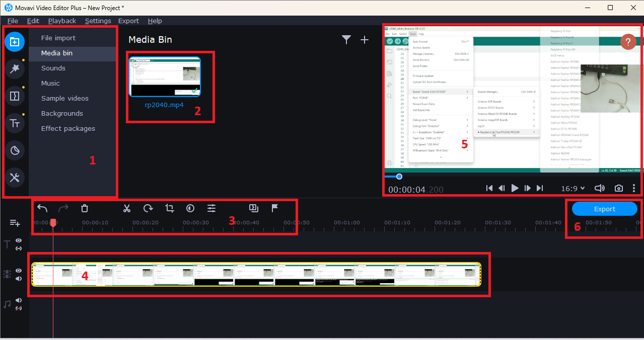Toggle the preview volume speaker icon
This screenshot has width=644, height=340.
pyautogui.click(x=599, y=188)
